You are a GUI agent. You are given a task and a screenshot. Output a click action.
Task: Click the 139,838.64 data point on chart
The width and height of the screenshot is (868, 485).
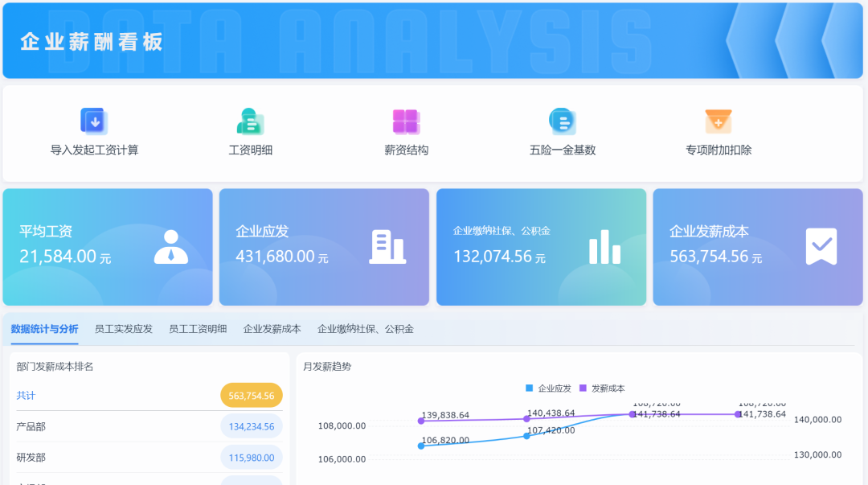pos(421,421)
